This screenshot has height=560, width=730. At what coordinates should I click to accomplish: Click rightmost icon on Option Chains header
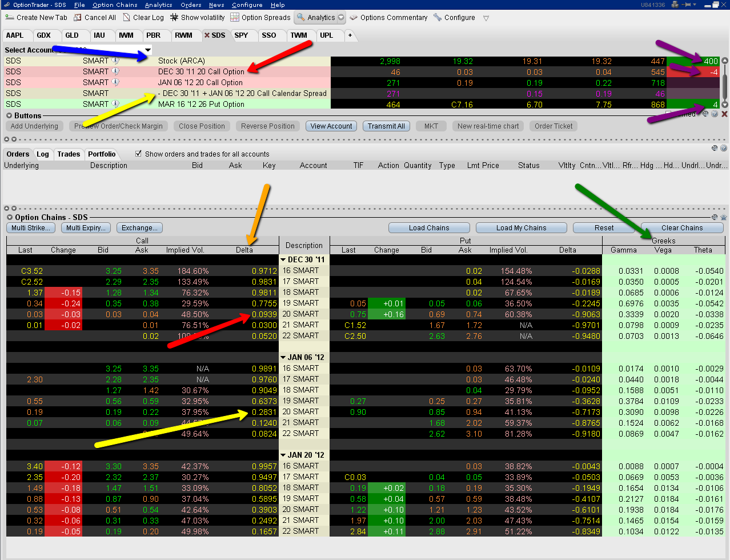pos(724,217)
